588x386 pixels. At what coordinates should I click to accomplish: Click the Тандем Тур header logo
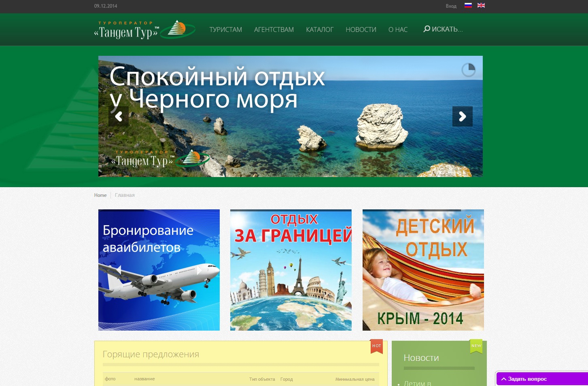point(144,30)
